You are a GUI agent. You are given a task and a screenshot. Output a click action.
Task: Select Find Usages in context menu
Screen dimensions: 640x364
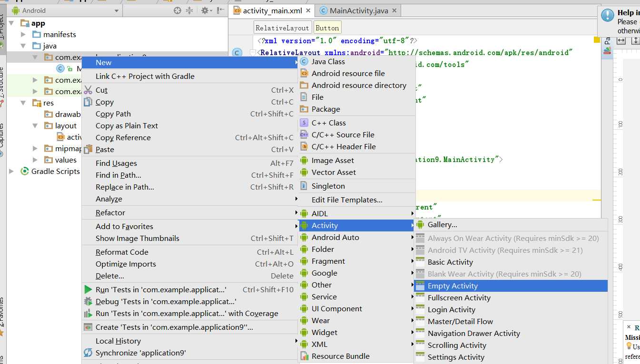[190, 163]
